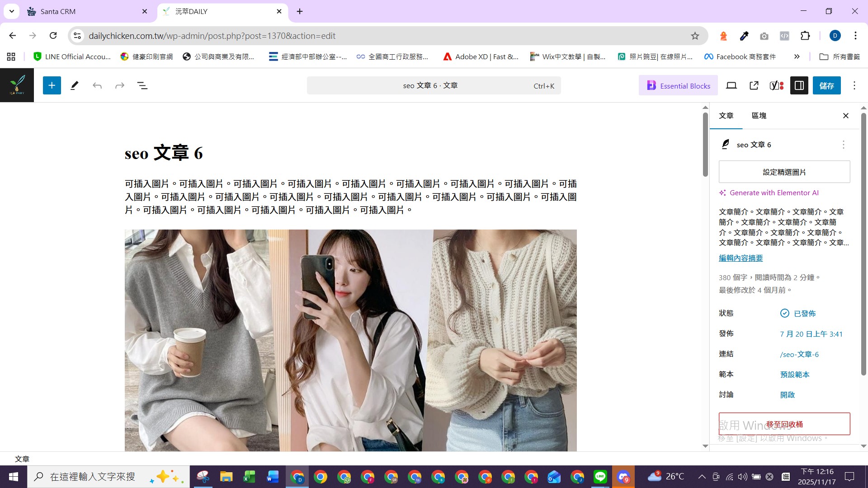Toggle discussion setting 開啟

(787, 395)
